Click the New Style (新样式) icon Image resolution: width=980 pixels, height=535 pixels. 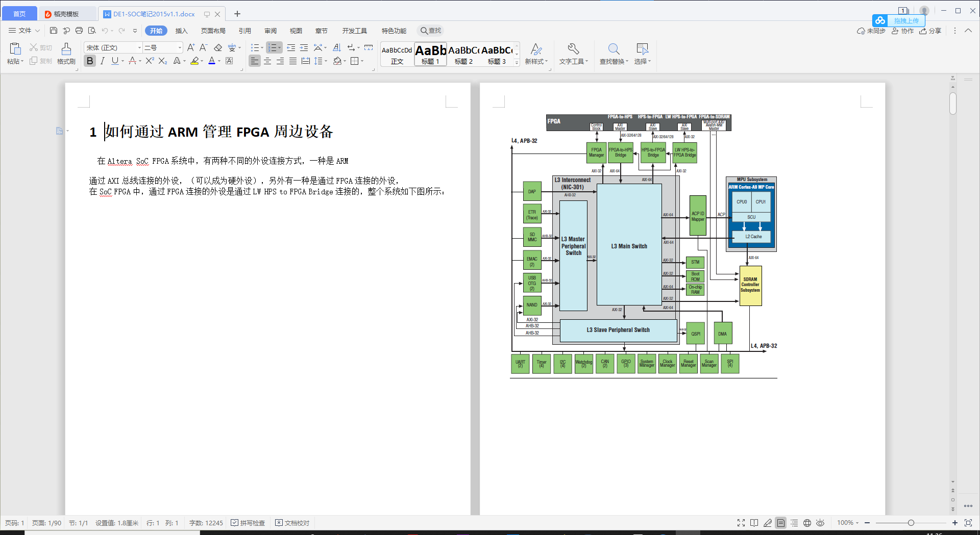tap(536, 49)
